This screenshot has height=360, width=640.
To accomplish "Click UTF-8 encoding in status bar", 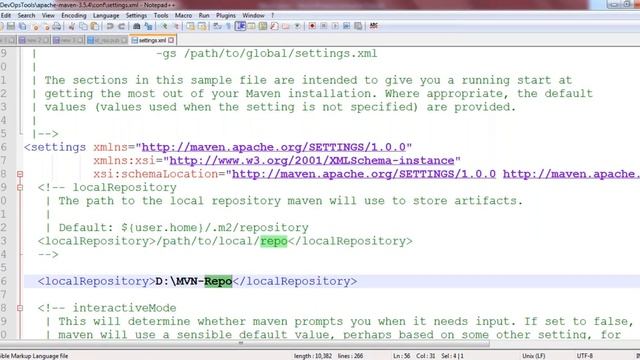I will pos(584,356).
